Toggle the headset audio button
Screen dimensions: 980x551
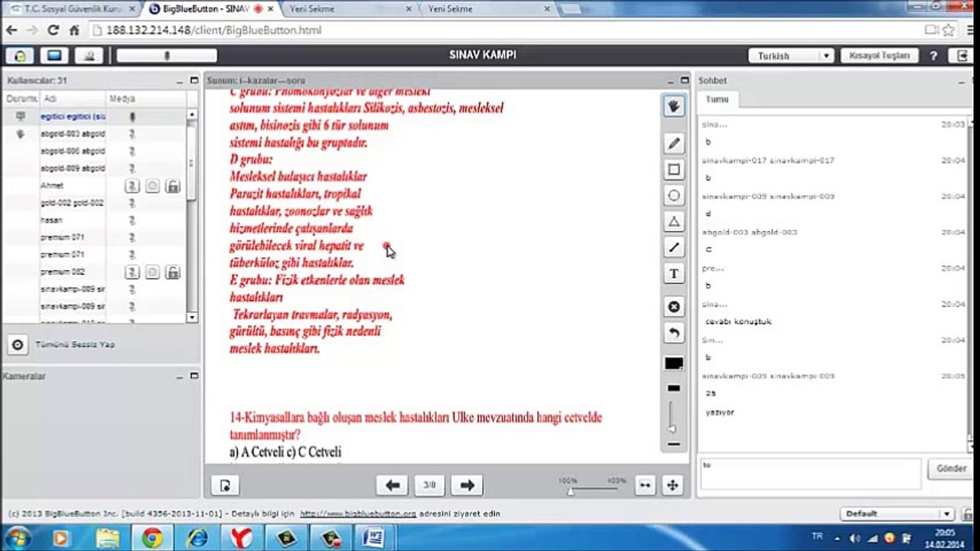pos(20,56)
